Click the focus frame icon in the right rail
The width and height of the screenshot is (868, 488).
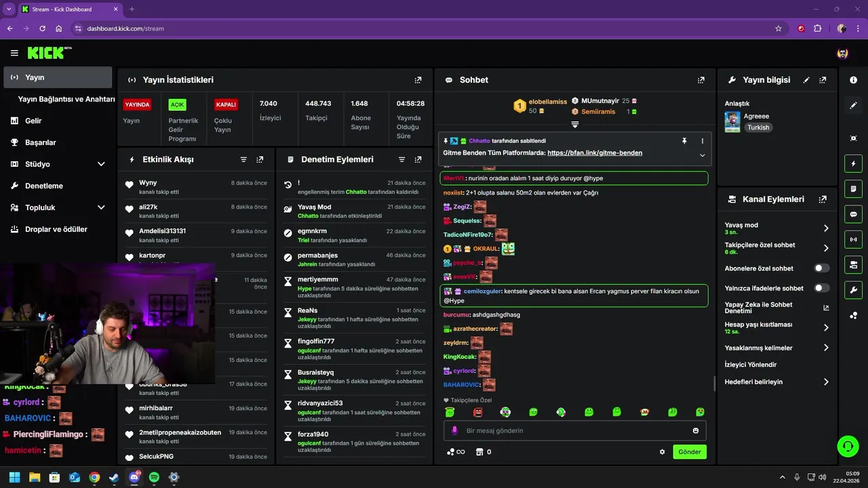tap(853, 138)
